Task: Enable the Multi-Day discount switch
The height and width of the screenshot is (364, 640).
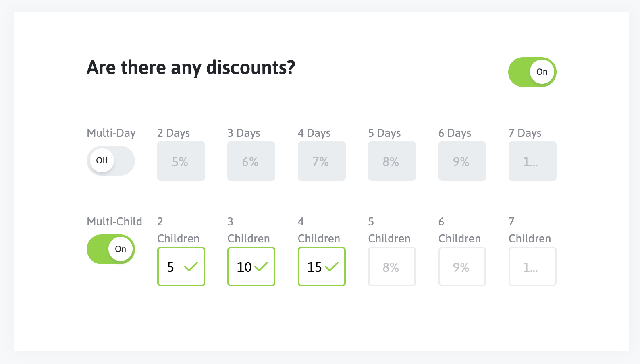Action: [111, 161]
